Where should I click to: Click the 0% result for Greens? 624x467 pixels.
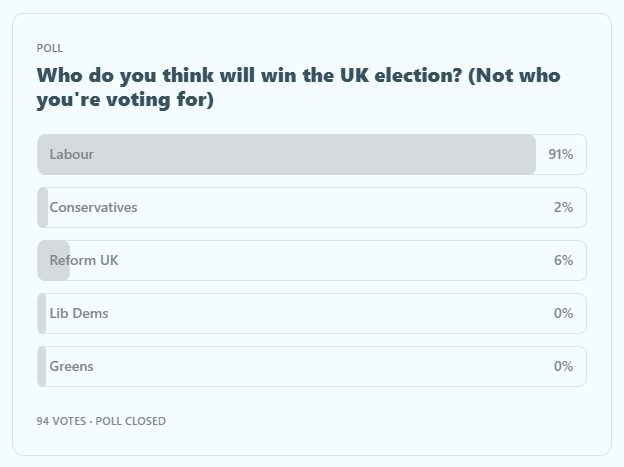pos(563,367)
